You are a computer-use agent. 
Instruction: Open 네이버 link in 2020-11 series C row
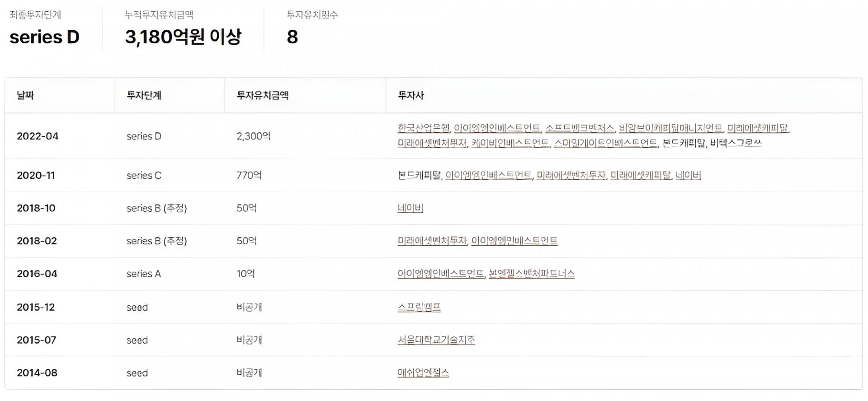688,175
